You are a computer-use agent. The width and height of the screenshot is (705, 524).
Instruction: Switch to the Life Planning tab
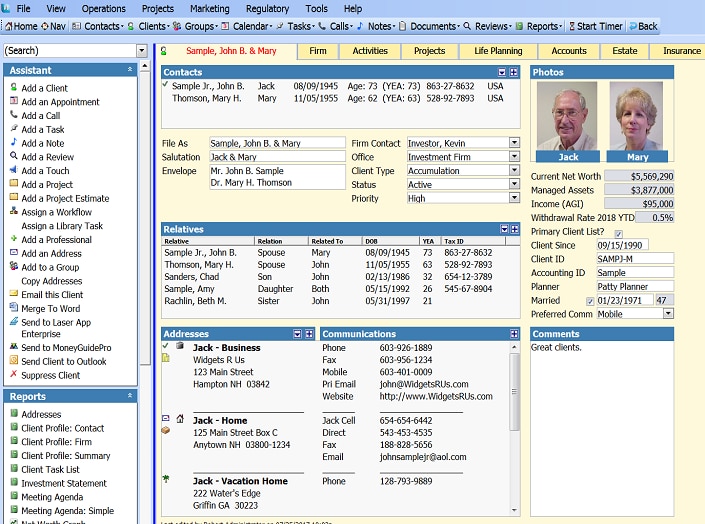point(498,51)
